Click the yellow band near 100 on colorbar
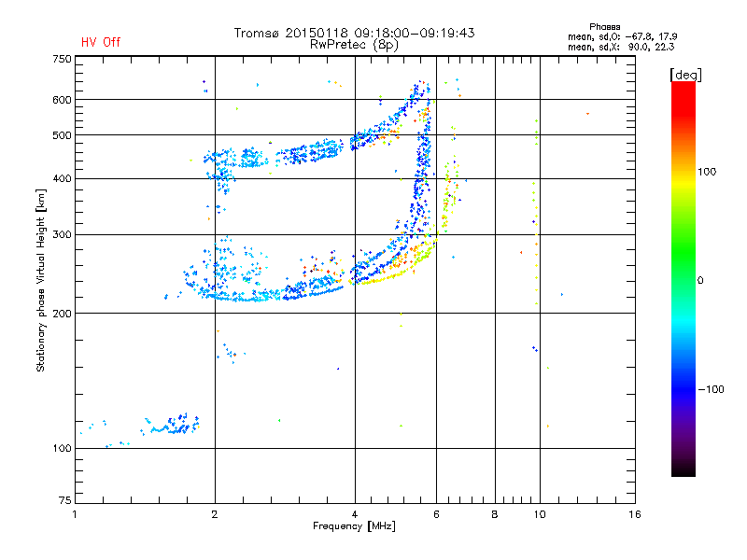 coord(684,179)
